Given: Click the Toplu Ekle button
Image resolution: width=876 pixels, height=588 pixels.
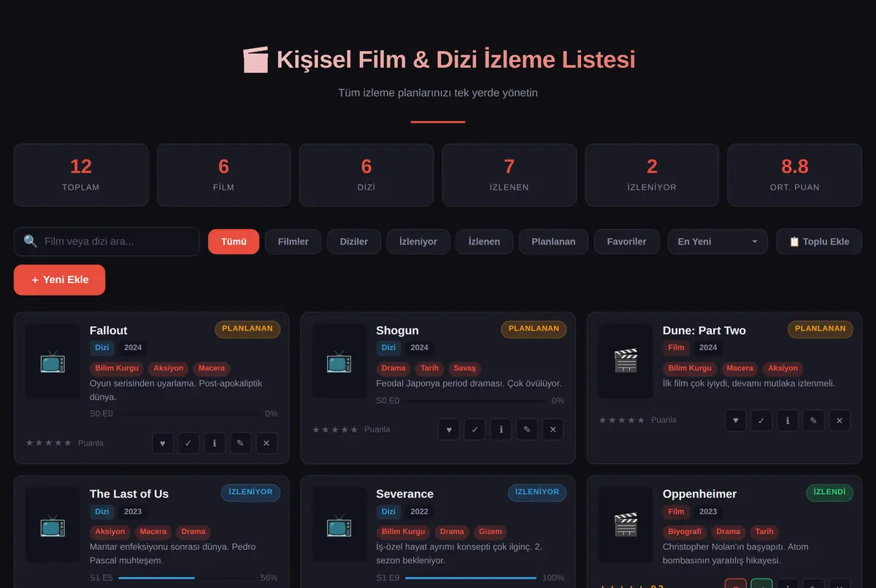Looking at the screenshot, I should pyautogui.click(x=819, y=241).
